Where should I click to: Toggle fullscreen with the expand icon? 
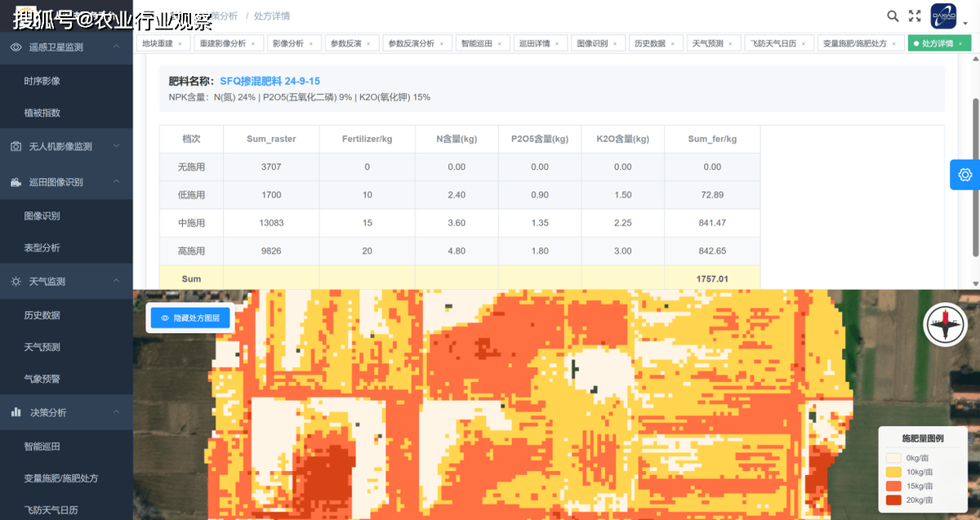coord(915,16)
